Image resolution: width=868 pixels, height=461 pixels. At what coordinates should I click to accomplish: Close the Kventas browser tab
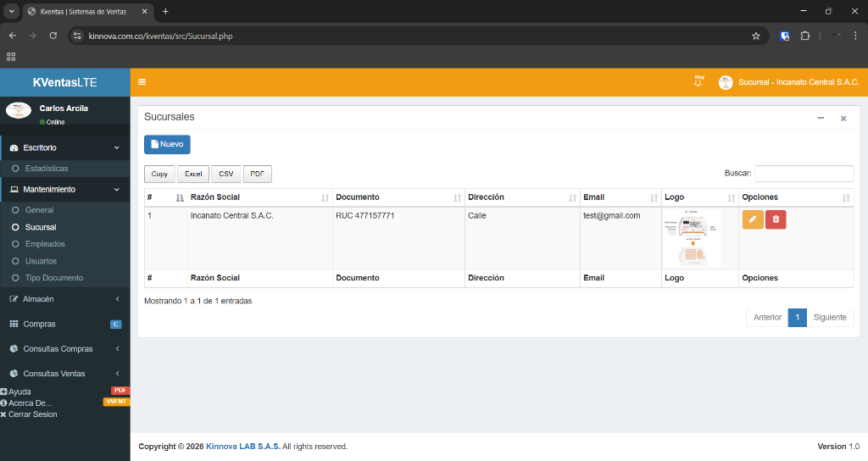[x=144, y=11]
